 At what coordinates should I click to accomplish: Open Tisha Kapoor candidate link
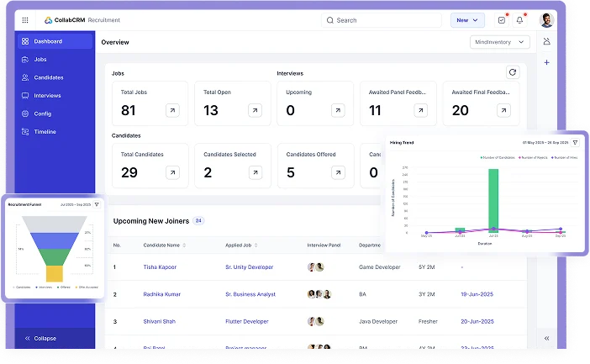161,267
